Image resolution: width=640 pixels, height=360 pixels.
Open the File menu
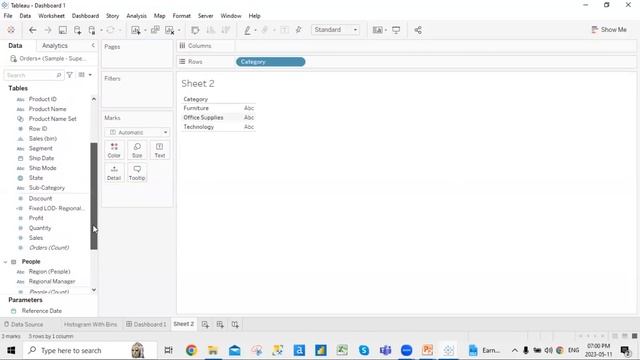8,16
